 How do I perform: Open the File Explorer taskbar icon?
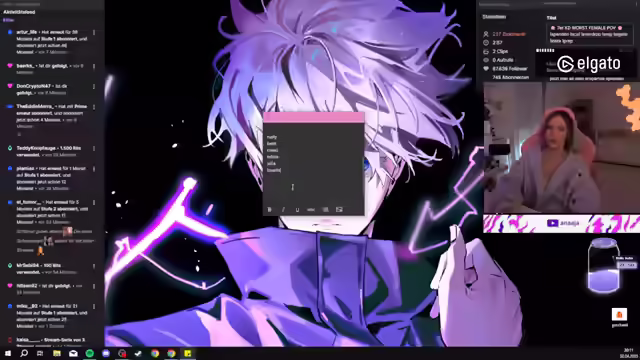tap(57, 353)
